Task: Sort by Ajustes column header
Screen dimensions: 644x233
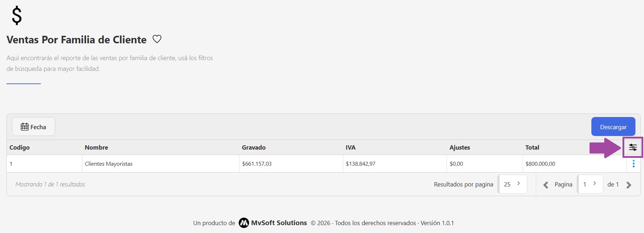Action: 460,147
